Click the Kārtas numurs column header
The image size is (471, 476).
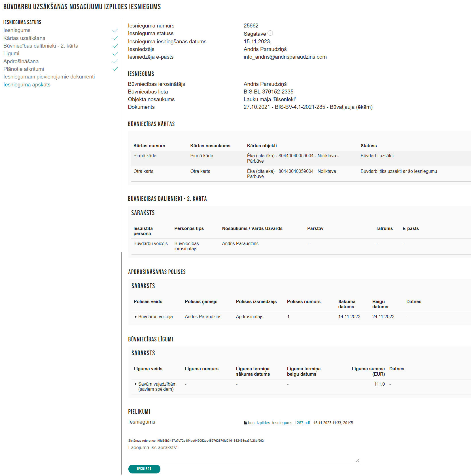coord(149,146)
